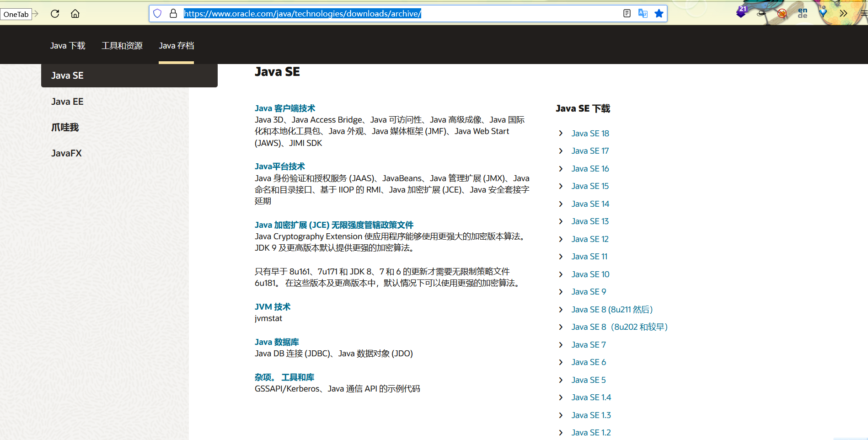The width and height of the screenshot is (868, 440).
Task: Open the Java SE 7 download link
Action: (589, 345)
